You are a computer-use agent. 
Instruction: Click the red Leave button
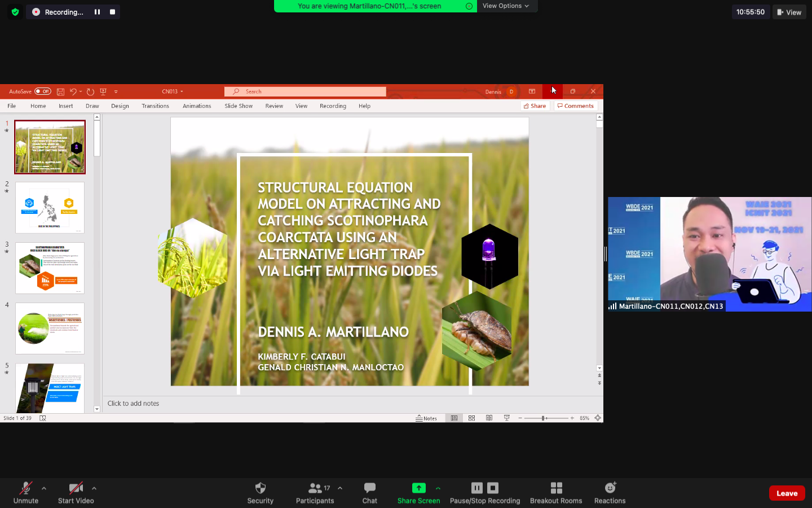[787, 493]
